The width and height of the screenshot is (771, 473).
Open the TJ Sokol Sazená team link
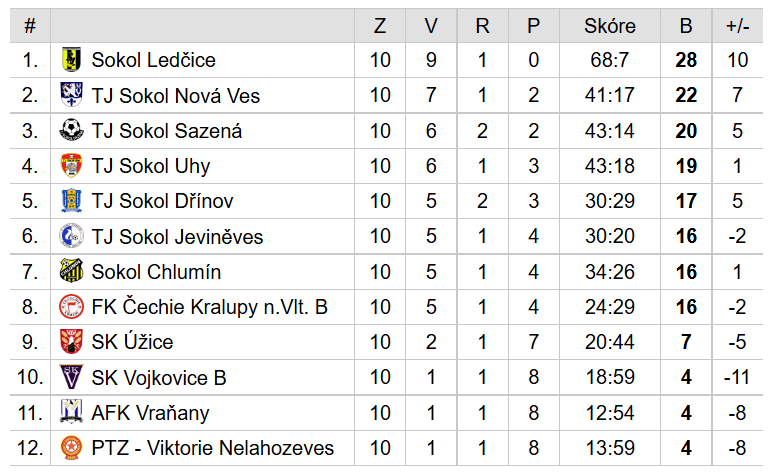pos(167,131)
